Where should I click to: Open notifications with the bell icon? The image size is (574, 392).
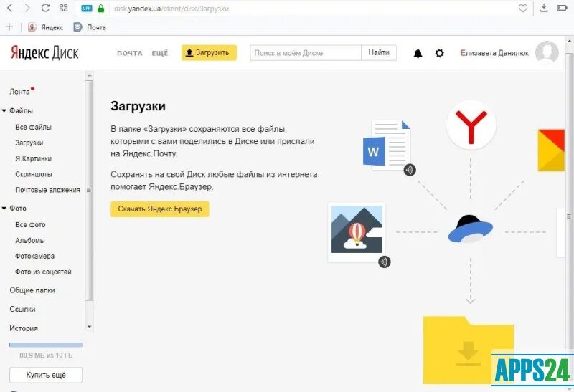coord(418,54)
